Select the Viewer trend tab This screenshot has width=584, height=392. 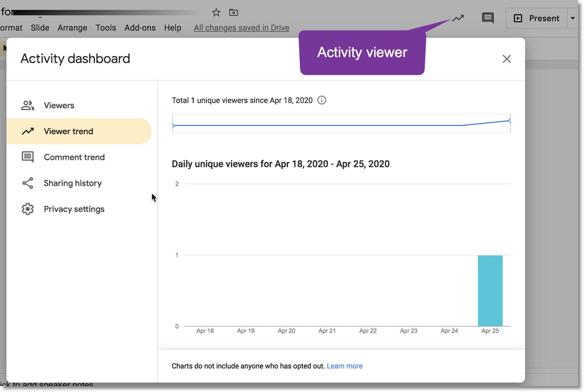coord(79,131)
